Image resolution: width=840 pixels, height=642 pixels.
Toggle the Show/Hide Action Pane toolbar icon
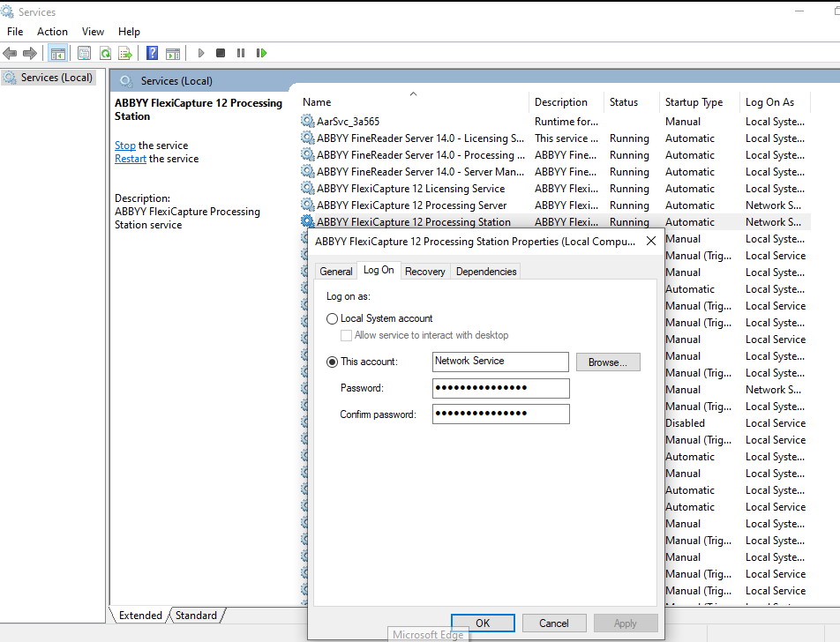(173, 53)
